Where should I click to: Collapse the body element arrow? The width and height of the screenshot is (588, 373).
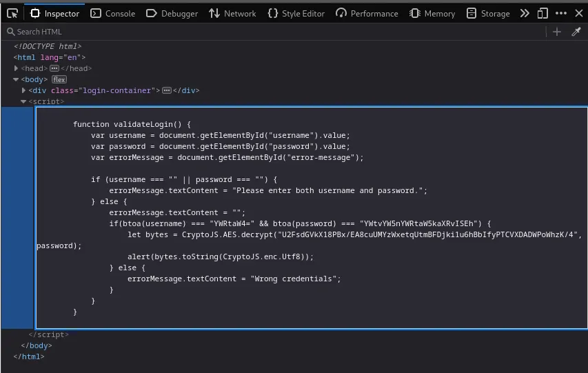pos(16,79)
